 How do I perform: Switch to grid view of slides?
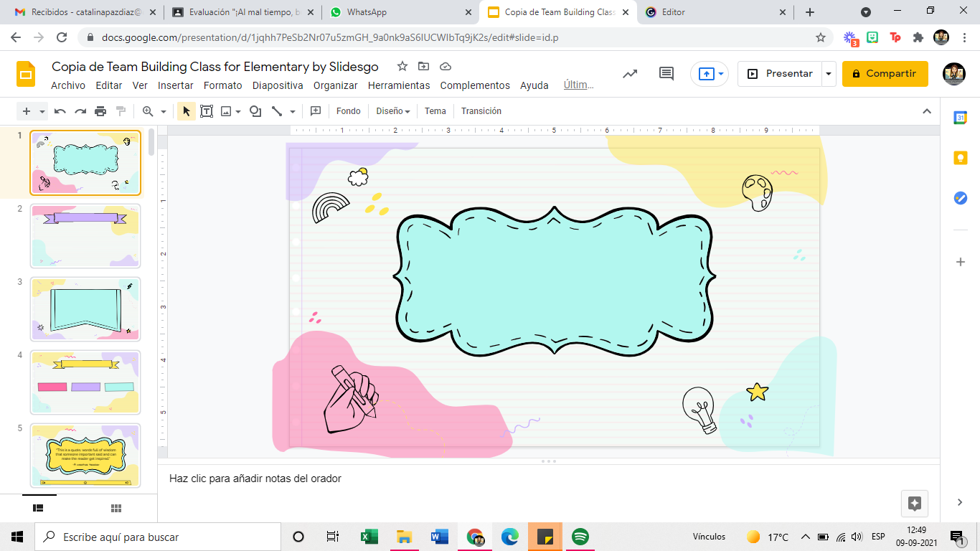coord(116,508)
